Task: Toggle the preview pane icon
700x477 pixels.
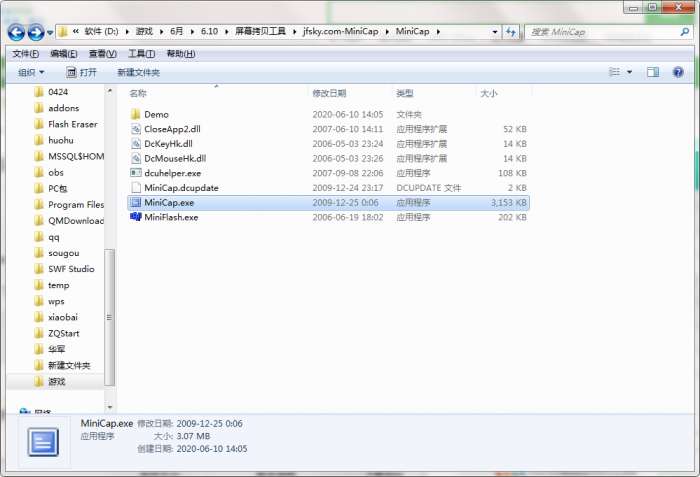Action: 653,72
